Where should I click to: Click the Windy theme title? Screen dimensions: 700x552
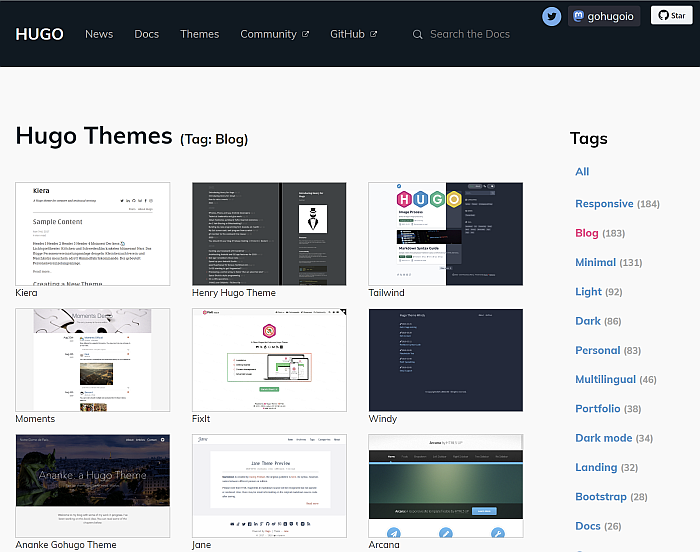coord(383,419)
